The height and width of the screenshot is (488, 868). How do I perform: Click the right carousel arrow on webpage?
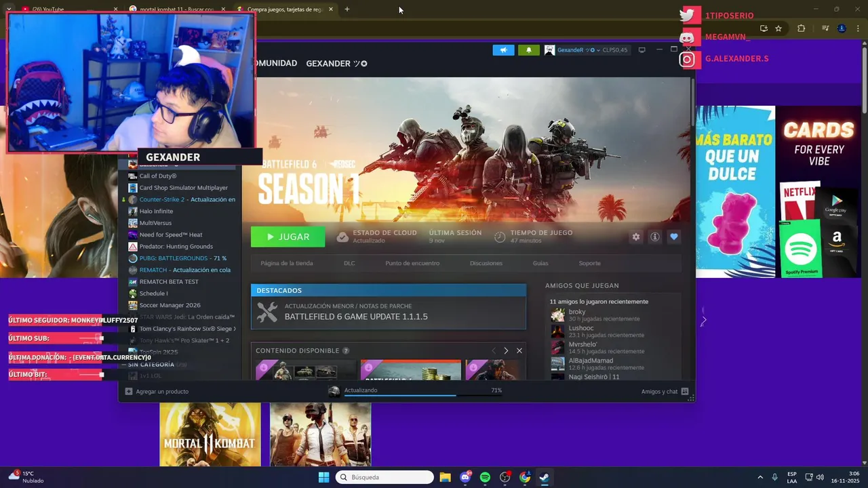703,321
